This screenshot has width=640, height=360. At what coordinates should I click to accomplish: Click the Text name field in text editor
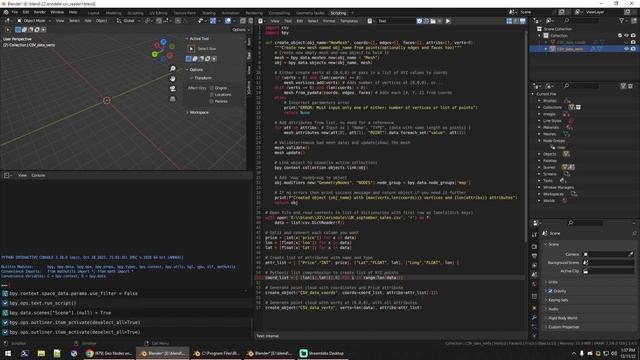(x=395, y=21)
